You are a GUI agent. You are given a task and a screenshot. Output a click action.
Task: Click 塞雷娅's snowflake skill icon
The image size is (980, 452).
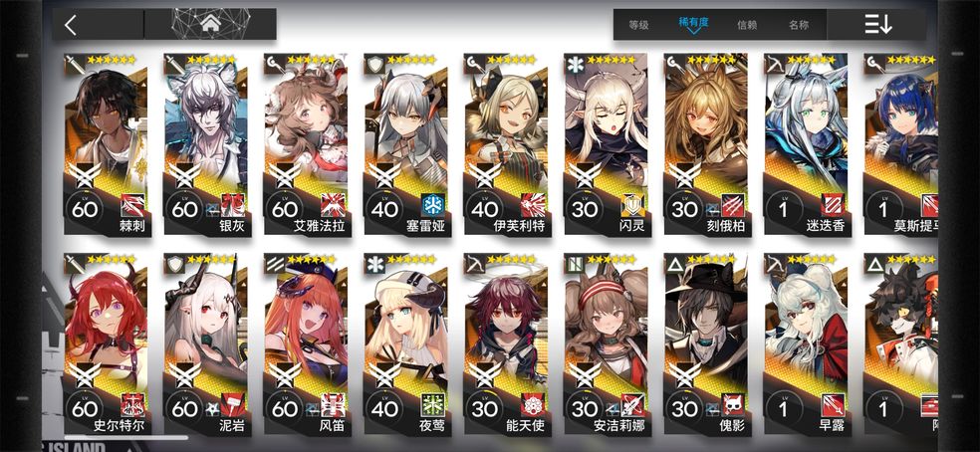(432, 205)
